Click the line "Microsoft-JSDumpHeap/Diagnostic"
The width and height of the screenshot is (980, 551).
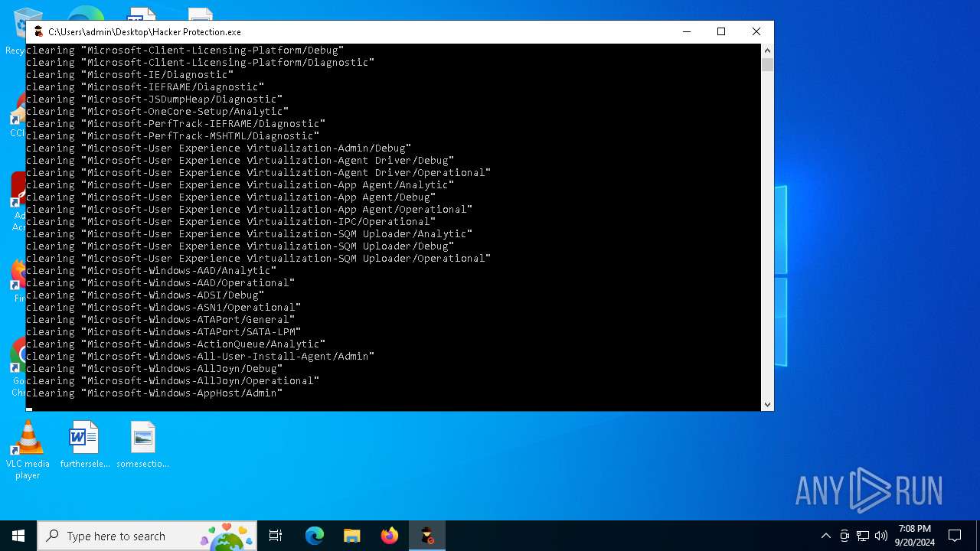pyautogui.click(x=154, y=99)
